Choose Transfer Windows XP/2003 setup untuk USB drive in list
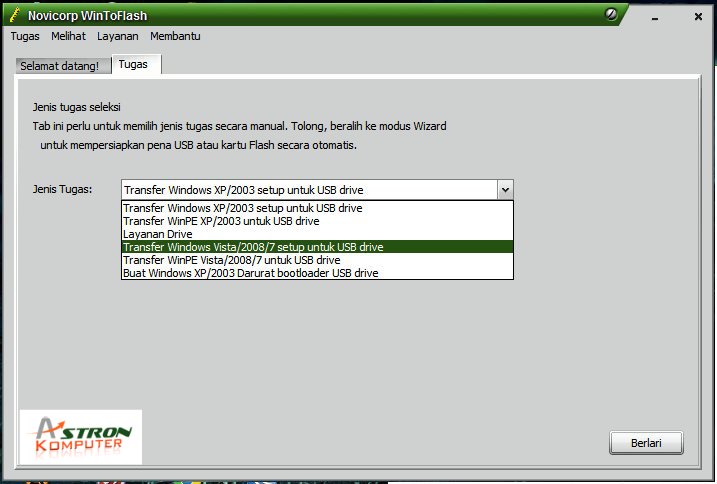 click(x=317, y=208)
